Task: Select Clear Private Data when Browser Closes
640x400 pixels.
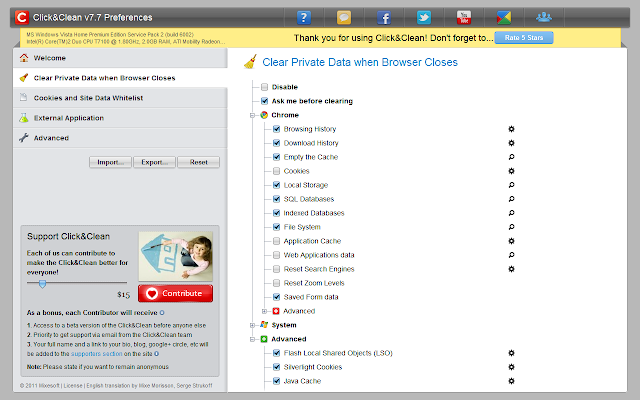Action: pos(120,78)
